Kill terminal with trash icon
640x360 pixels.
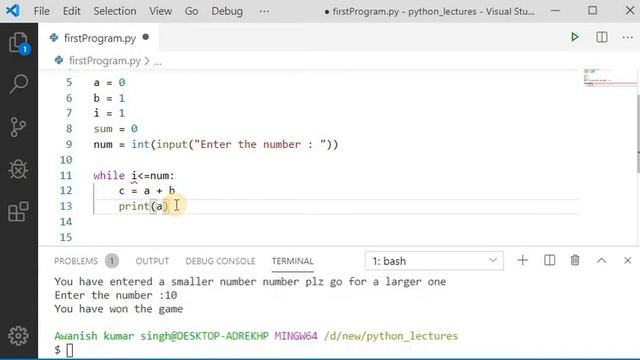point(575,260)
